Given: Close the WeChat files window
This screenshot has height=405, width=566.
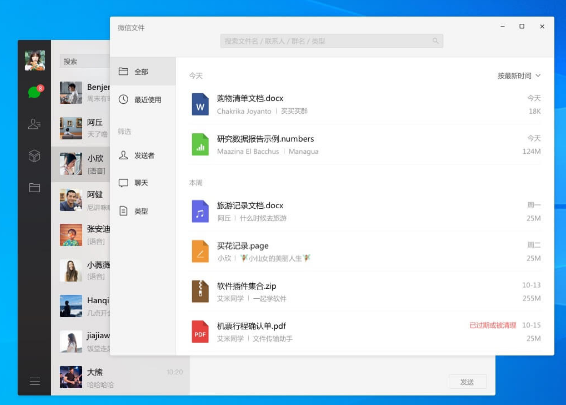Looking at the screenshot, I should 542,27.
